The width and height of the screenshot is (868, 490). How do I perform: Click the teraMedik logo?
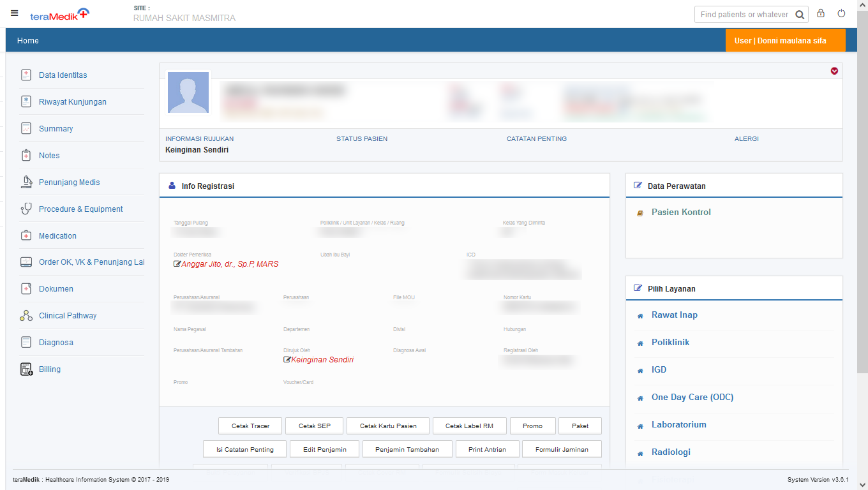[x=60, y=14]
